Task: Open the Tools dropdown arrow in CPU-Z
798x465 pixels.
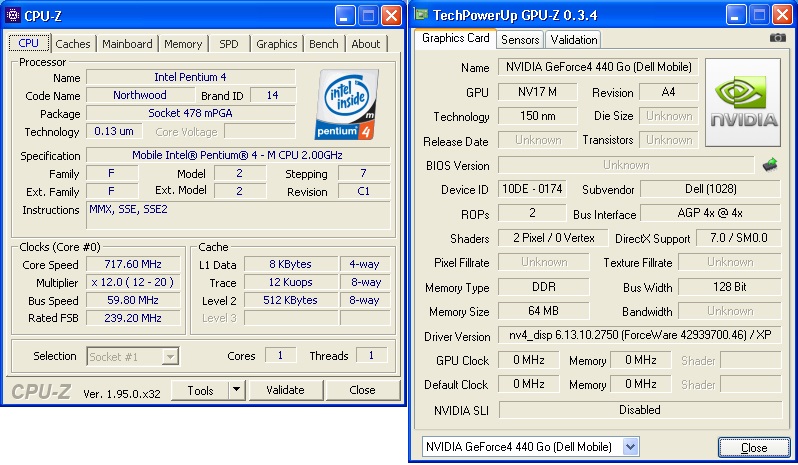Action: (236, 390)
